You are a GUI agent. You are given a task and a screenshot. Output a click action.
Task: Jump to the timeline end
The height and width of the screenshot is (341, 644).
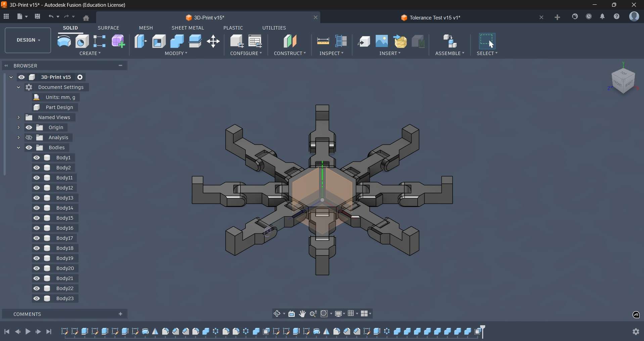pos(49,332)
